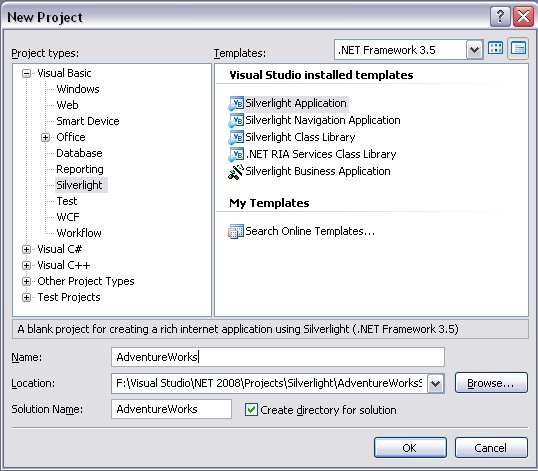Select Other Project Types label
The image size is (538, 471).
[x=86, y=281]
